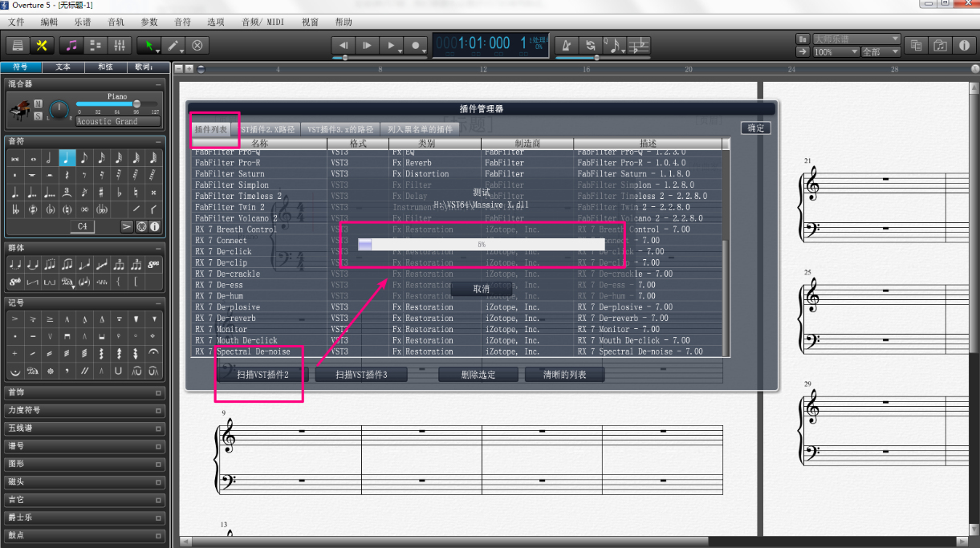980x548 pixels.
Task: Click the yellow tools icon in toolbar
Action: coord(43,46)
